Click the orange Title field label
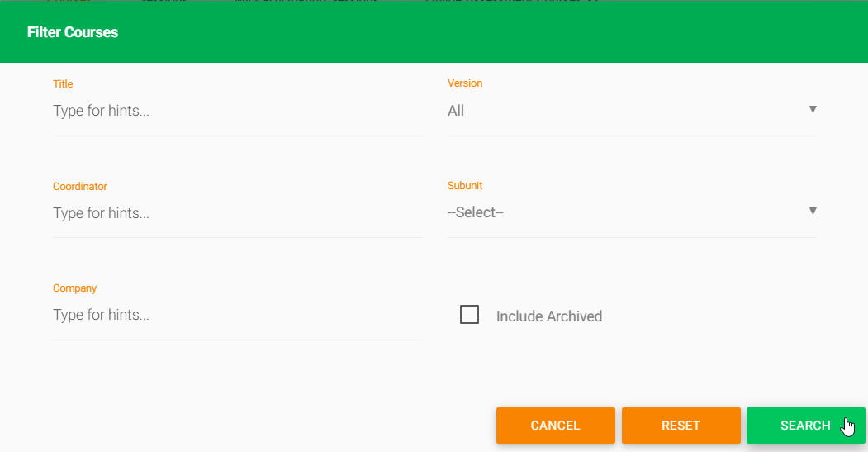Screen dimensions: 868x452 pos(63,83)
